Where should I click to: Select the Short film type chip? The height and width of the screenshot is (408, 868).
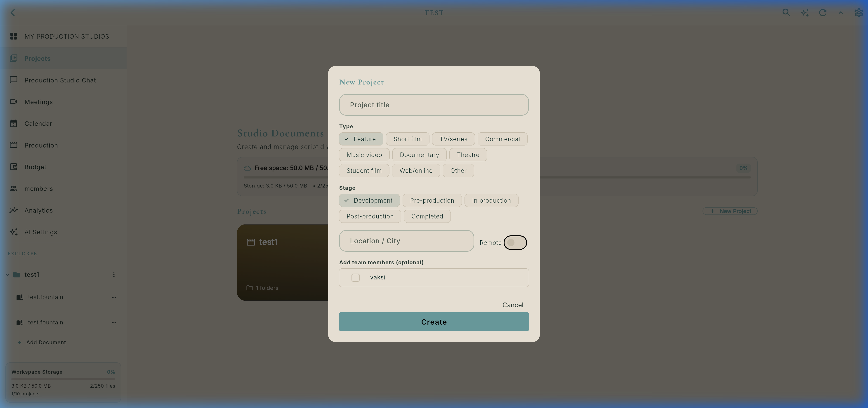click(407, 139)
